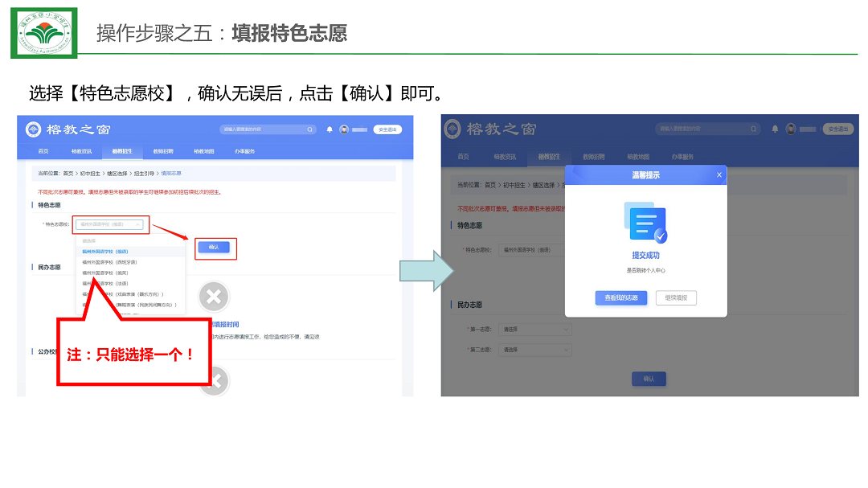The width and height of the screenshot is (868, 488).
Task: Switch to 榕教资讯 tab in left screenshot
Action: click(81, 151)
